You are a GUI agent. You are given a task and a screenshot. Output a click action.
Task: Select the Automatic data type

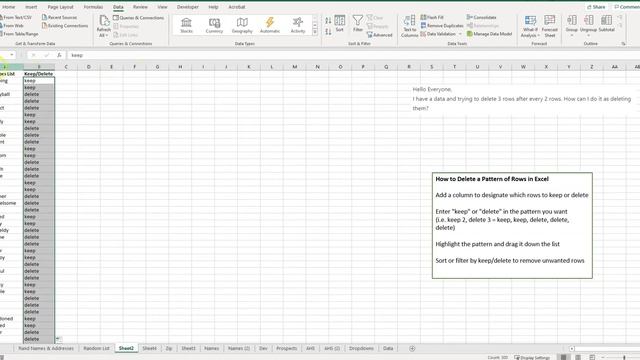tap(270, 25)
